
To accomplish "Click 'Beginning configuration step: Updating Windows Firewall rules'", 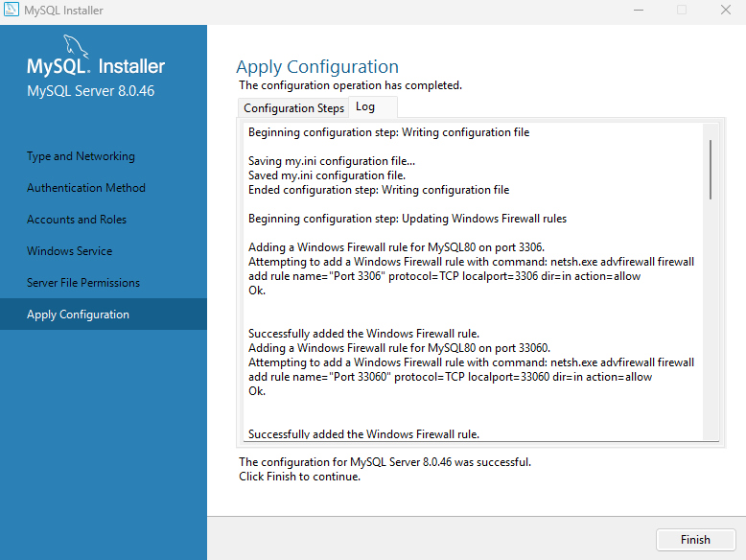I will pyautogui.click(x=408, y=219).
